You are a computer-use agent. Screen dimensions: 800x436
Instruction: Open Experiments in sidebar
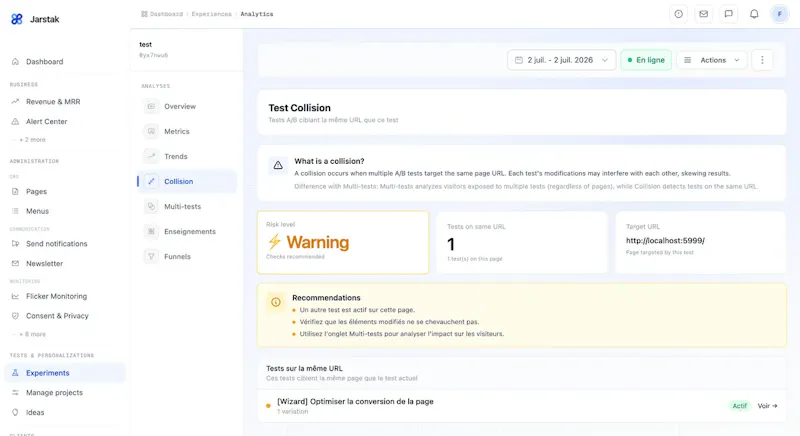pyautogui.click(x=65, y=373)
